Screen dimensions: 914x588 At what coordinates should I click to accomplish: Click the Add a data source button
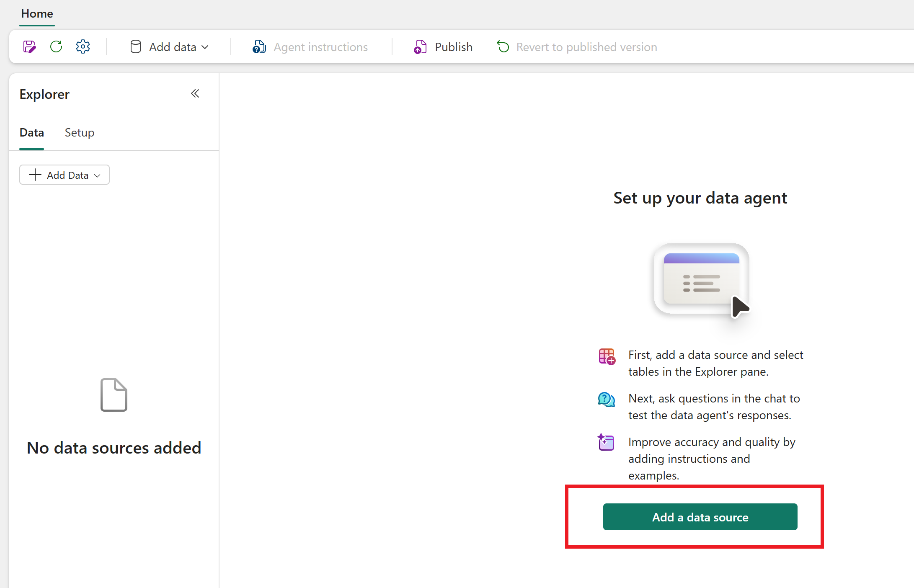click(700, 517)
